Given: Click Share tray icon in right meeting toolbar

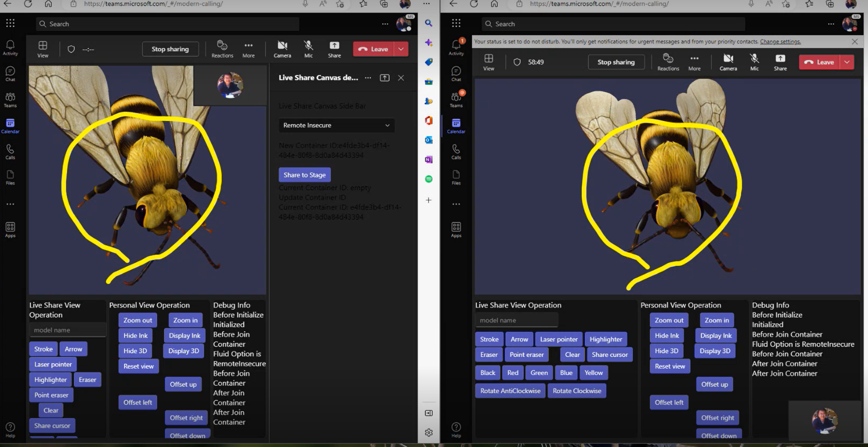Looking at the screenshot, I should [780, 62].
